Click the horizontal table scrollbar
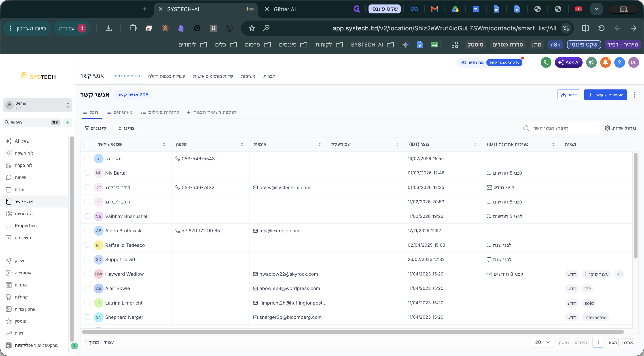 [353, 332]
